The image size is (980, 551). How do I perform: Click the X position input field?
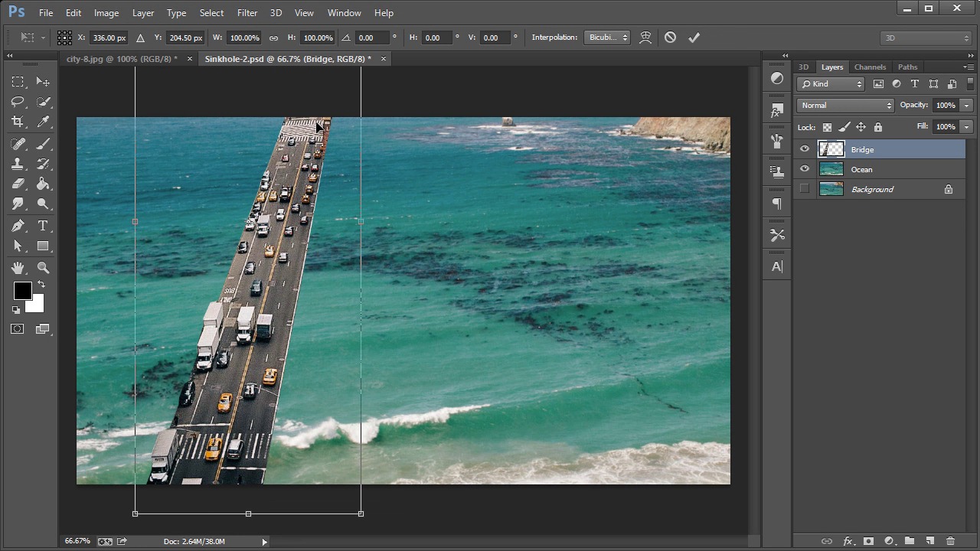[x=108, y=37]
